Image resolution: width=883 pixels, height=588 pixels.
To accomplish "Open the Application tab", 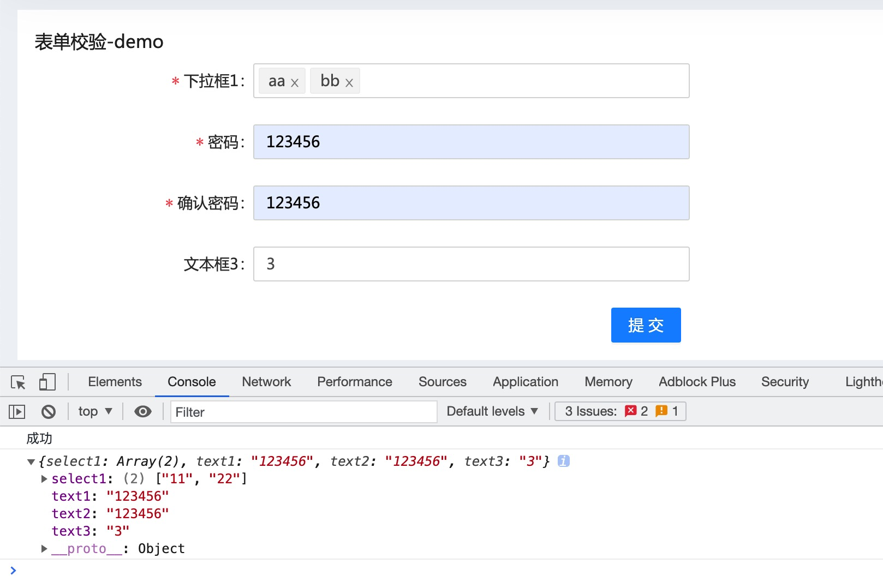I will coord(526,382).
